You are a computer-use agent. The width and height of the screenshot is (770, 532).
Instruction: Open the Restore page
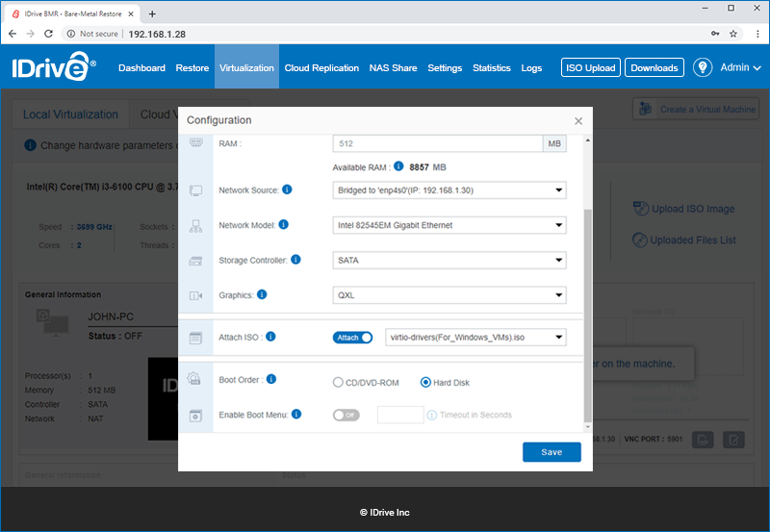click(x=192, y=67)
